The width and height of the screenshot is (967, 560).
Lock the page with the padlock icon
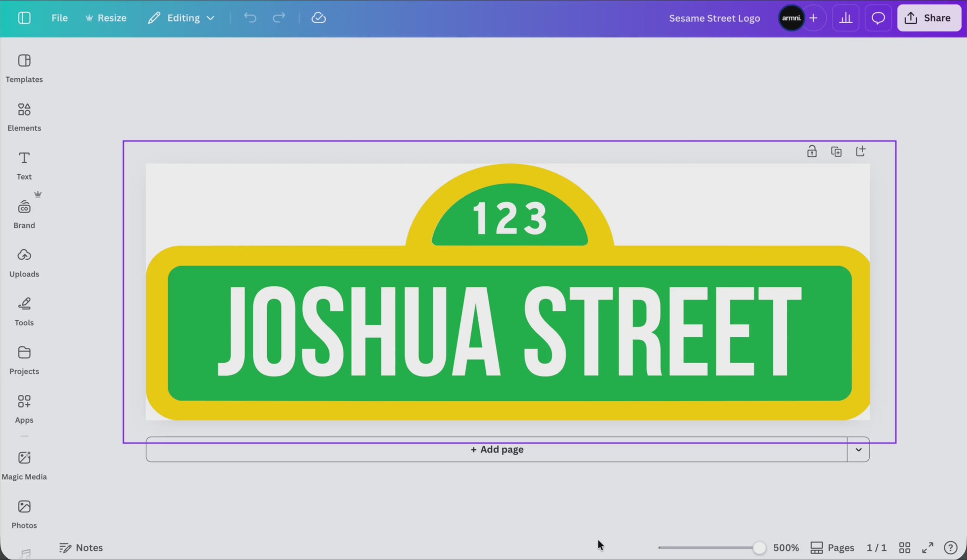tap(812, 152)
